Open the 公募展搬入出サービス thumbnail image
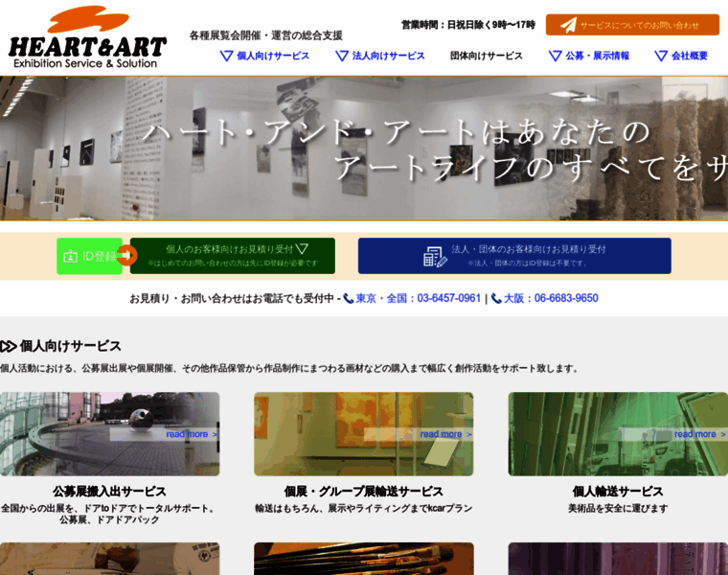The height and width of the screenshot is (575, 728). (109, 434)
